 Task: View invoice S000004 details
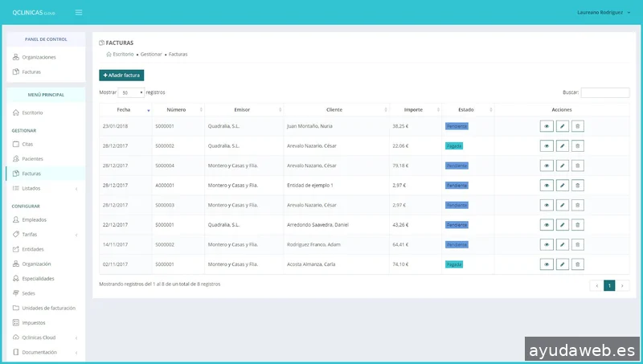[x=547, y=166]
